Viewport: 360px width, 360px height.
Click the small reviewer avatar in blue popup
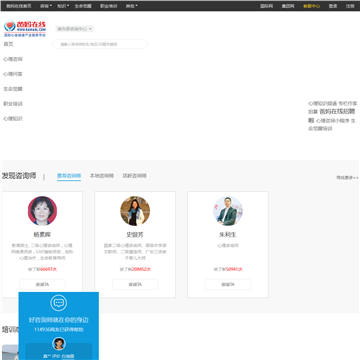coord(59,344)
